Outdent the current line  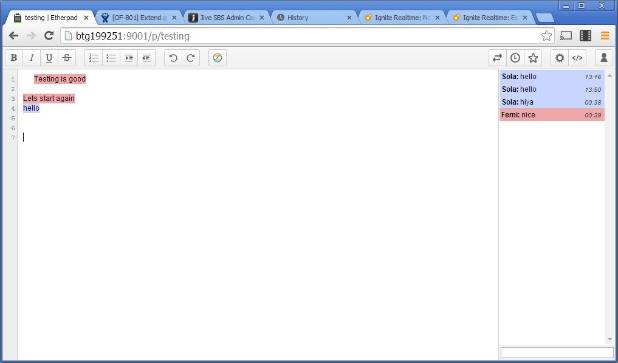pyautogui.click(x=146, y=58)
